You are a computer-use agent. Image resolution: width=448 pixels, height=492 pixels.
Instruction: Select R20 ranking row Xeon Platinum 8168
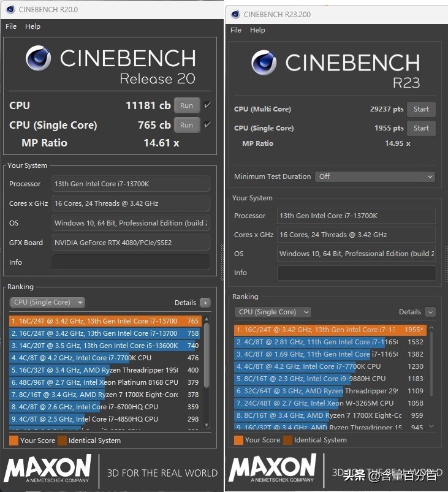105,382
